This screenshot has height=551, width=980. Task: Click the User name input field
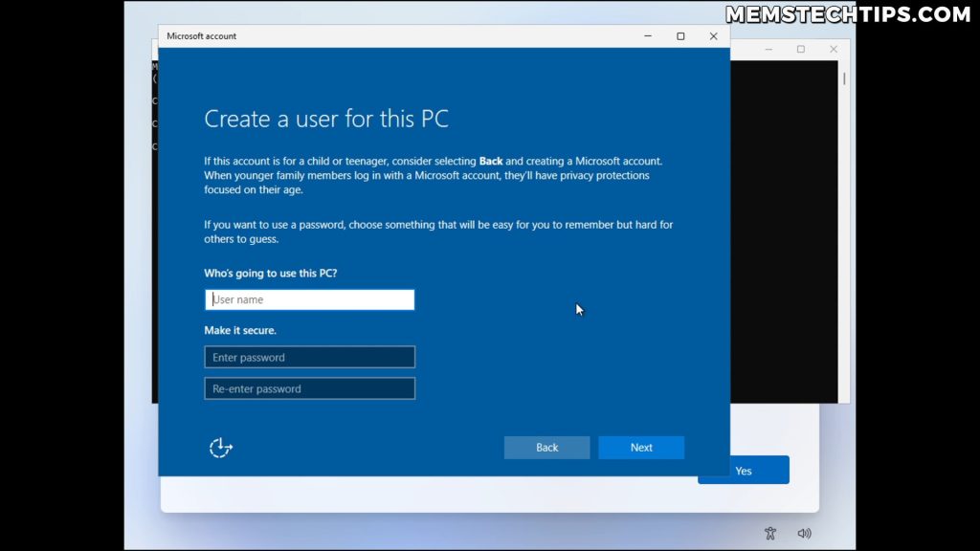pyautogui.click(x=309, y=299)
